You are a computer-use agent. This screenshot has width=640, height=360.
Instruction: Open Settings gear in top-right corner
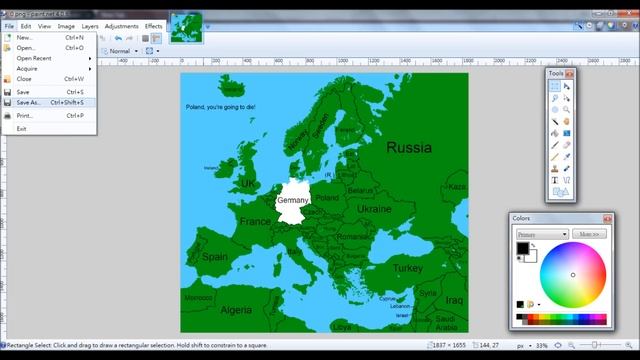point(624,25)
